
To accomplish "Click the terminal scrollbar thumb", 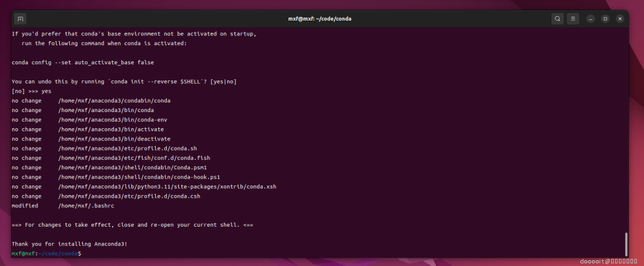I will tap(626, 243).
